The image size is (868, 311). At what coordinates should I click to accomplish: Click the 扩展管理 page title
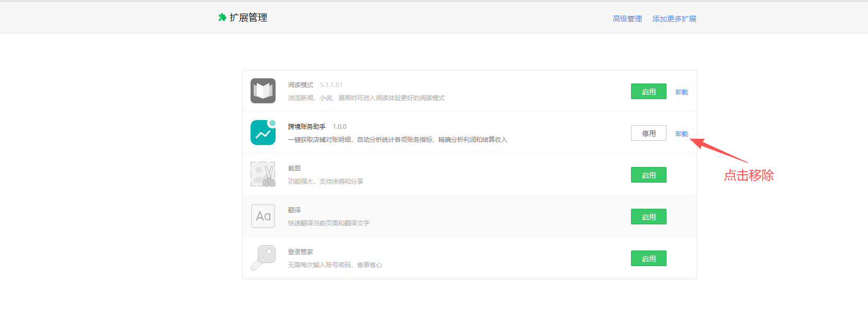[x=248, y=18]
